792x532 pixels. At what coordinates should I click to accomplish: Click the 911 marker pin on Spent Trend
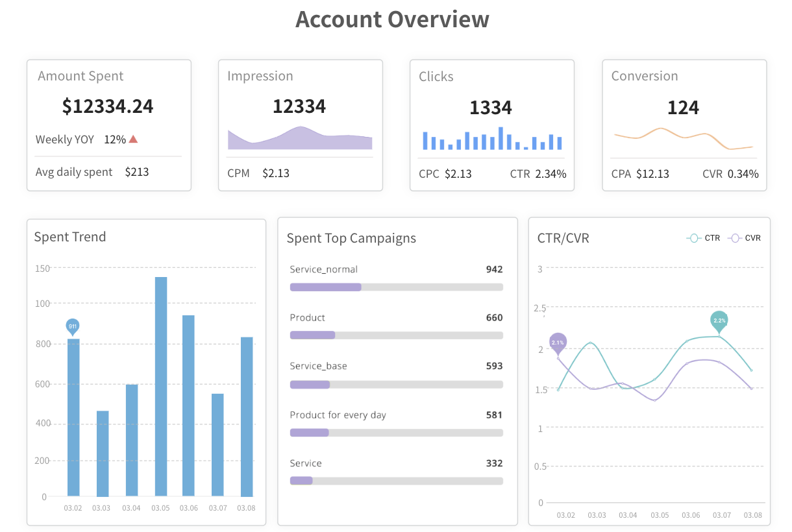tap(73, 326)
